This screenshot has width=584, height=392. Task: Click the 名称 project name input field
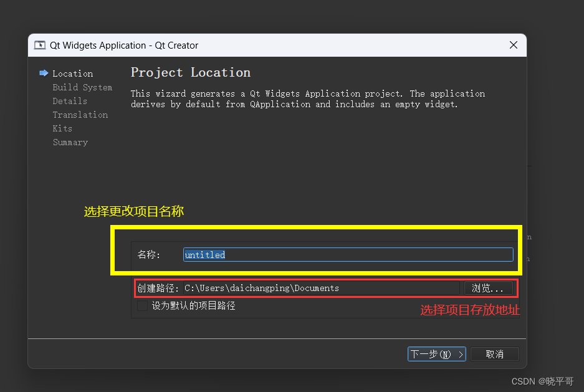tap(348, 255)
